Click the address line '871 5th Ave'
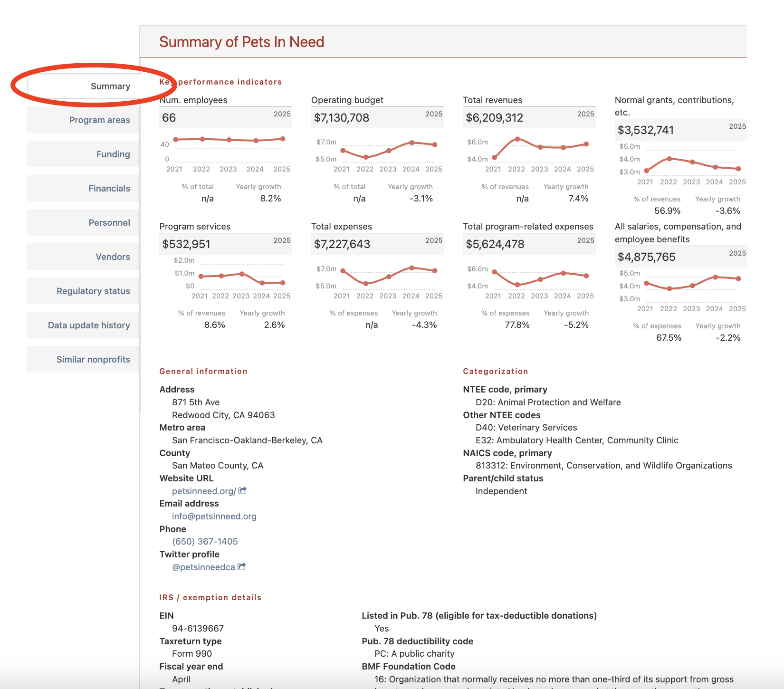 coord(196,402)
